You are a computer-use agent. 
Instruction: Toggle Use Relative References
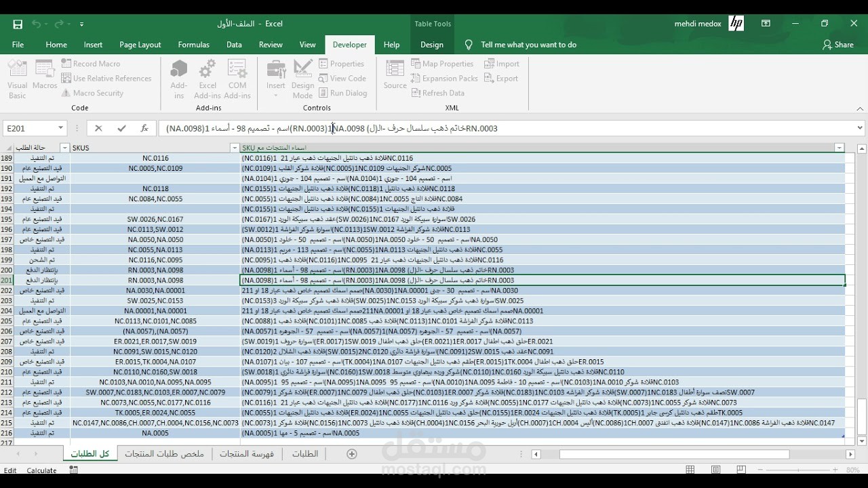pyautogui.click(x=106, y=79)
